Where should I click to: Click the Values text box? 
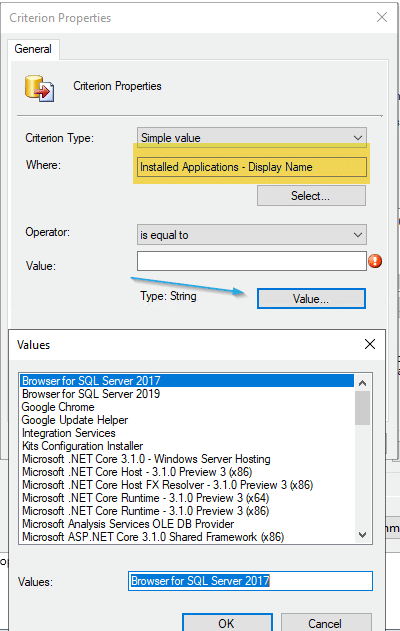[x=250, y=581]
